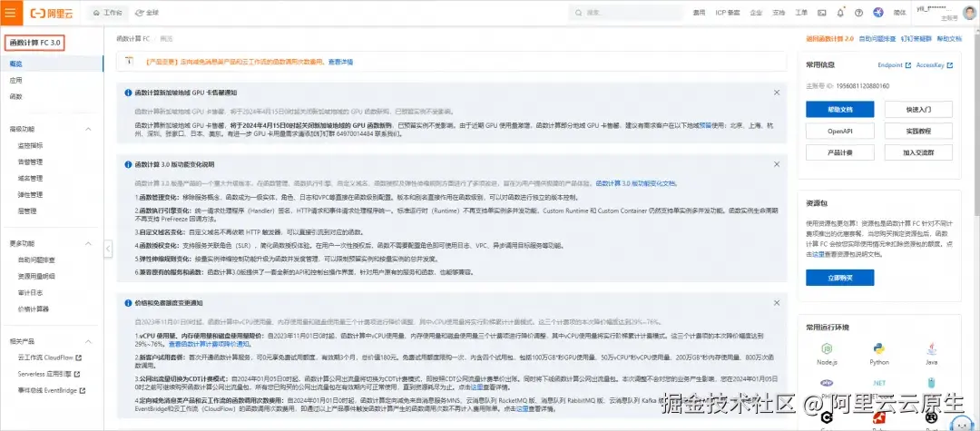This screenshot has width=980, height=431.
Task: Click the info icon beside 价格和免费额度变更通知
Action: pyautogui.click(x=128, y=303)
